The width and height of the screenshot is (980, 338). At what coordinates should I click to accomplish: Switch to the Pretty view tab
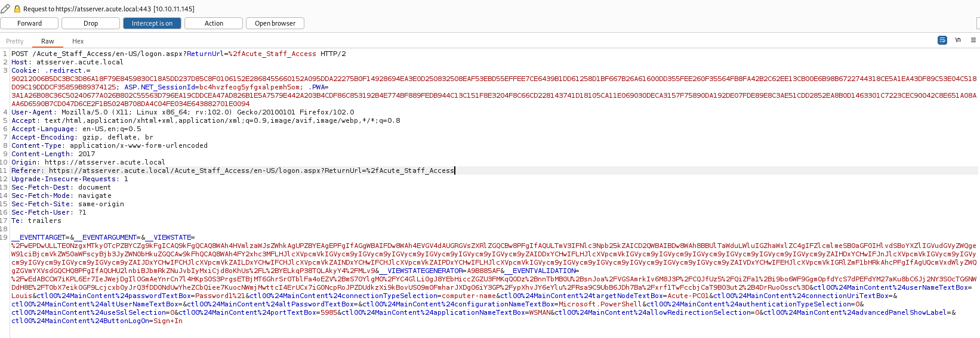(15, 41)
